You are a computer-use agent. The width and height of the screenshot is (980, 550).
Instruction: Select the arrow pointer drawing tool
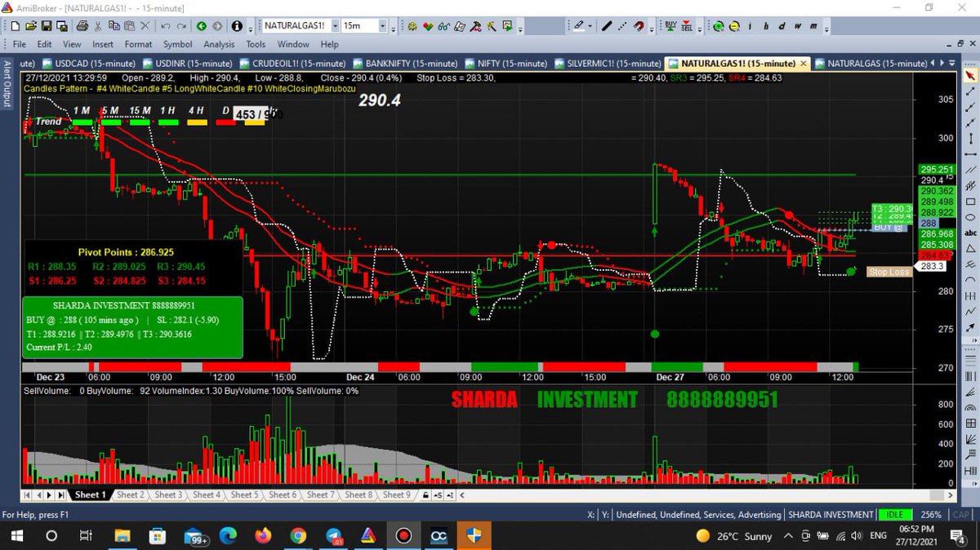click(x=971, y=75)
